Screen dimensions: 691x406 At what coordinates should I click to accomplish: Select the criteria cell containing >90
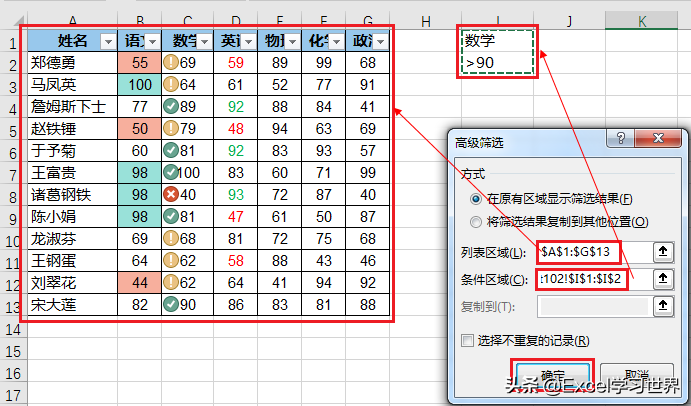point(498,63)
